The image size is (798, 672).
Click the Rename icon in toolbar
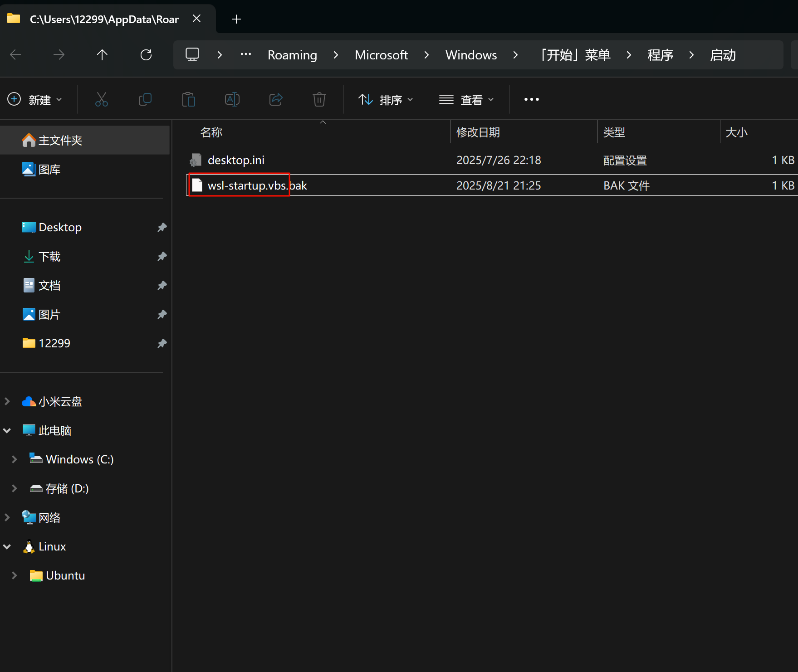click(232, 99)
